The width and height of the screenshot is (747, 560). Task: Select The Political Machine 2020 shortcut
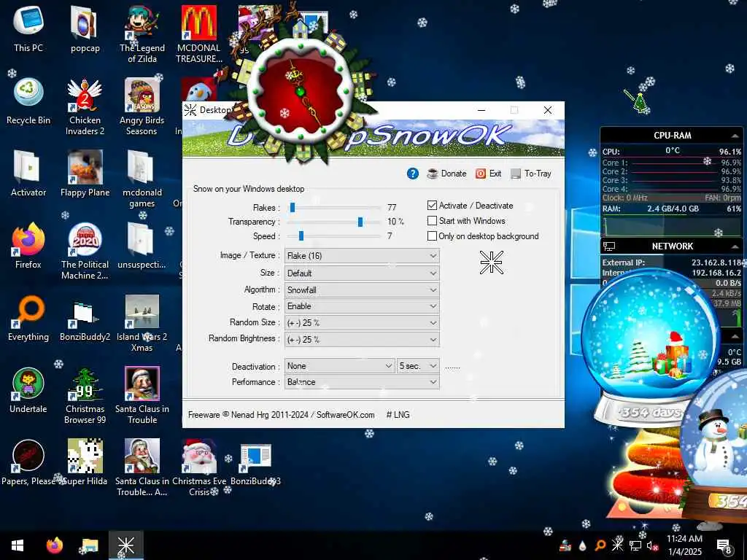85,252
